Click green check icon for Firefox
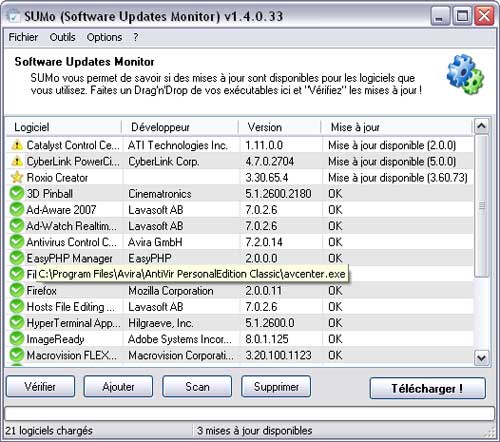Viewport: 500px width, 442px height. (17, 290)
